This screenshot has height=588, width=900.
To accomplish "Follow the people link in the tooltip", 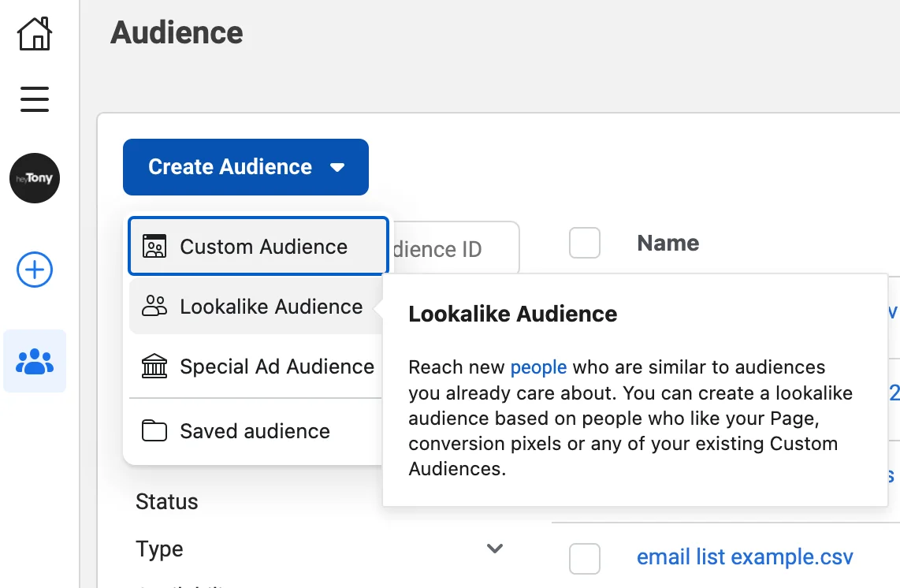I will tap(539, 367).
